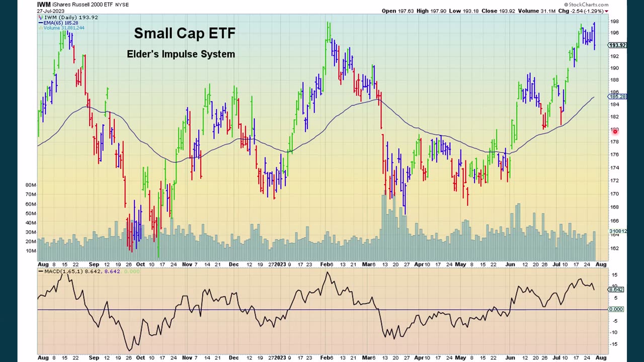Click the red cursor dot near 180
The width and height of the screenshot is (644, 362).
[615, 131]
